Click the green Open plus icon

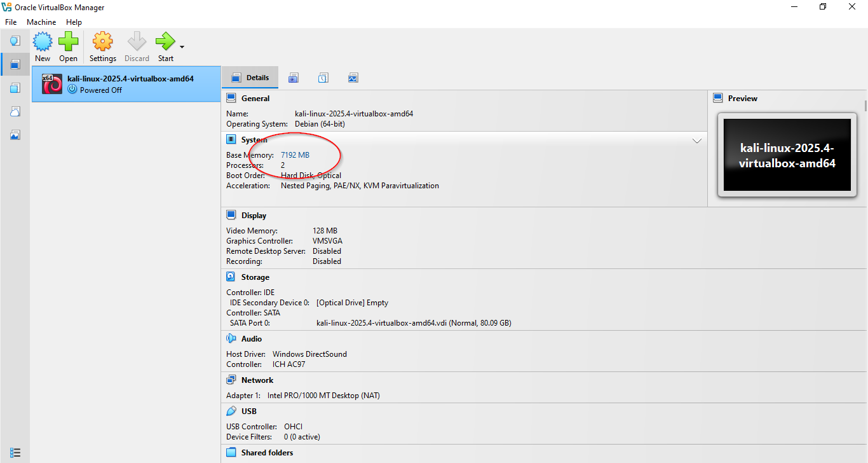tap(69, 43)
